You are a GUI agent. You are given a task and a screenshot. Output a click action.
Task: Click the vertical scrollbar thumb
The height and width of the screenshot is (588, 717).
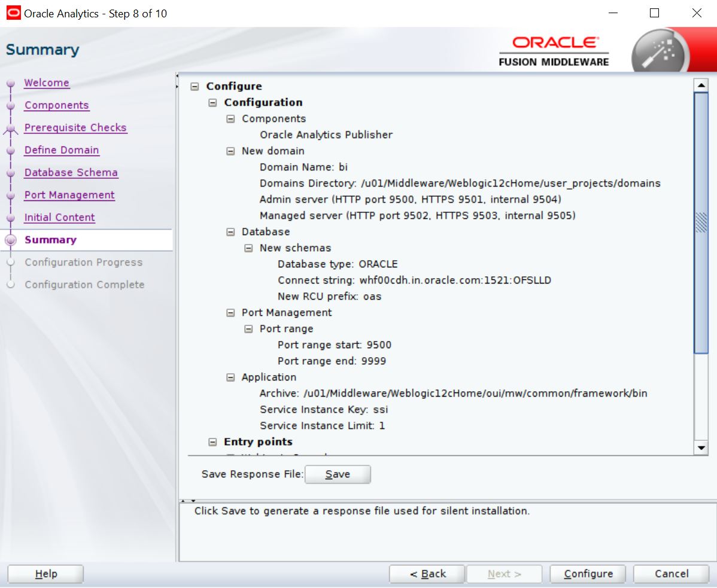pos(701,223)
